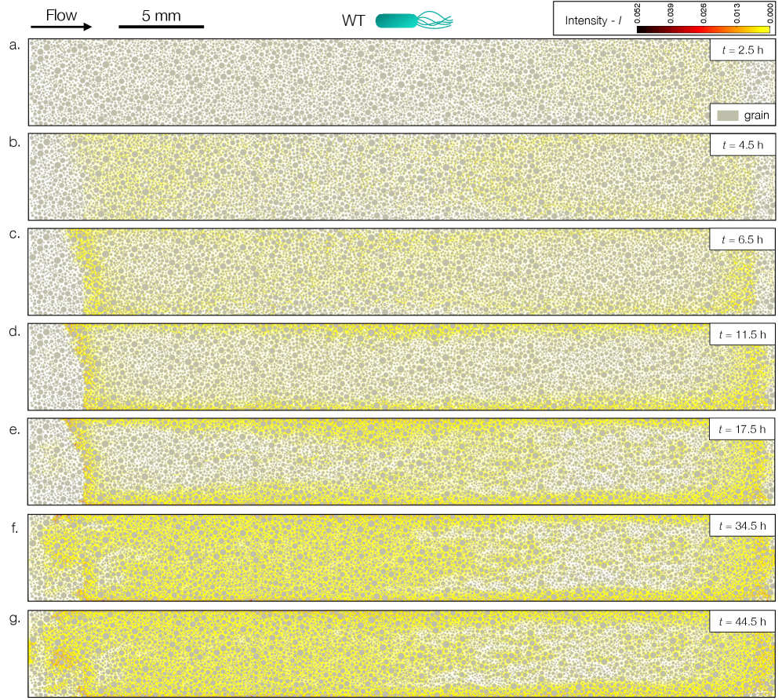Click the 'grain' legend text
Image resolution: width=782 pixels, height=700 pixels.
756,115
